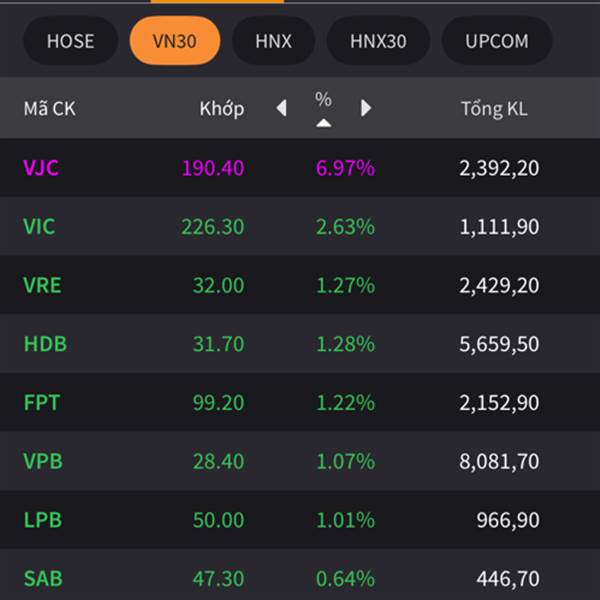The image size is (600, 600).
Task: Click the right arrow beside the % column
Action: [x=365, y=108]
